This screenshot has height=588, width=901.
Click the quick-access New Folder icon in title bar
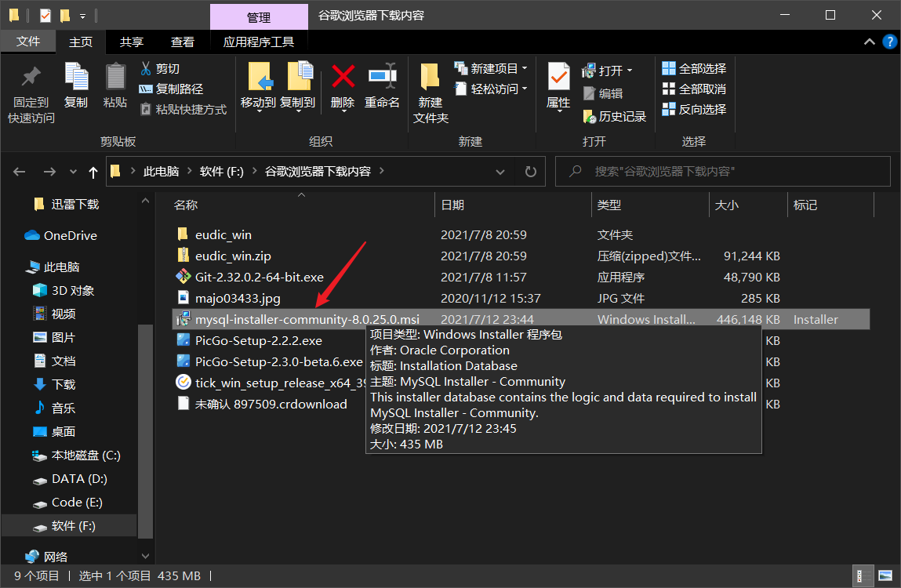tap(65, 15)
